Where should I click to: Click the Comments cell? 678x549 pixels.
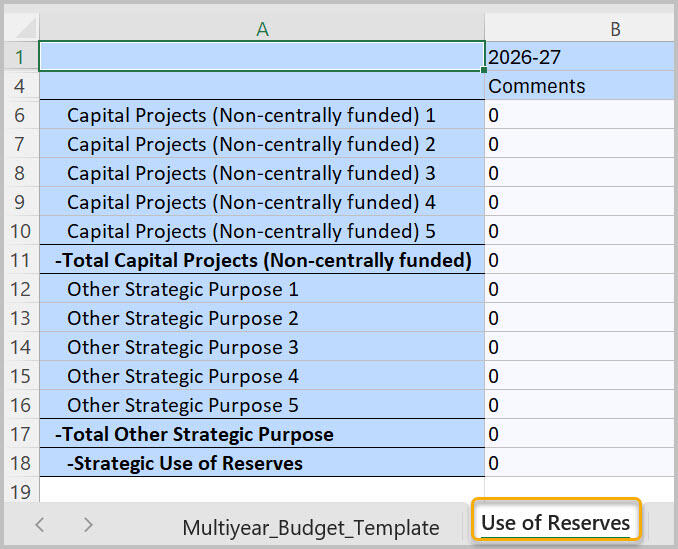[x=579, y=86]
